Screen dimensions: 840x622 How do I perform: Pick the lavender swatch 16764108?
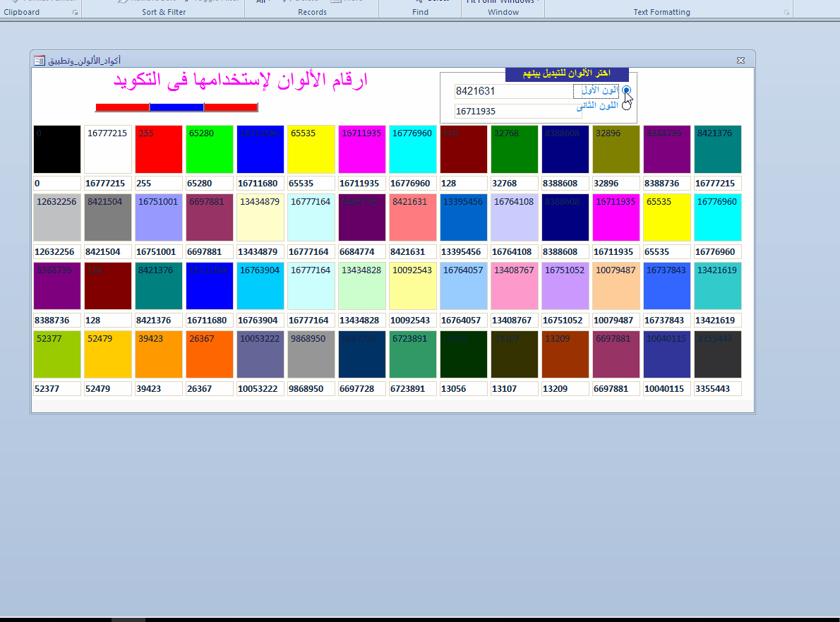[x=515, y=218]
